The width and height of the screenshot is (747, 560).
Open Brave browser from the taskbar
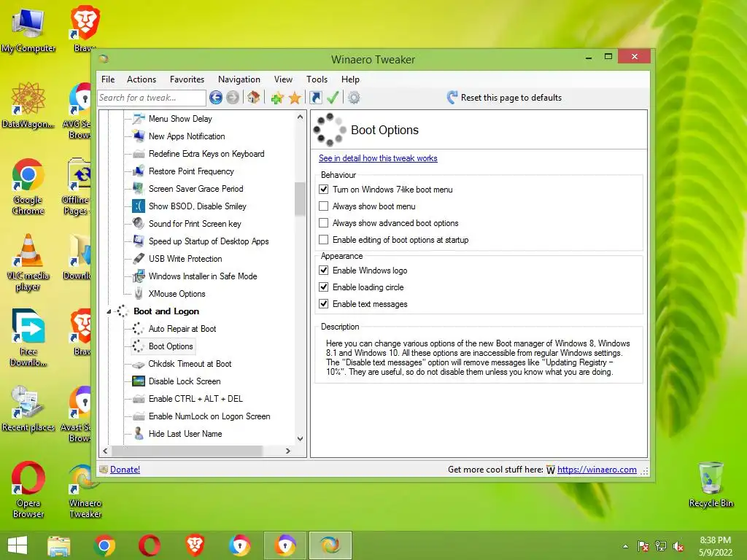click(x=195, y=545)
